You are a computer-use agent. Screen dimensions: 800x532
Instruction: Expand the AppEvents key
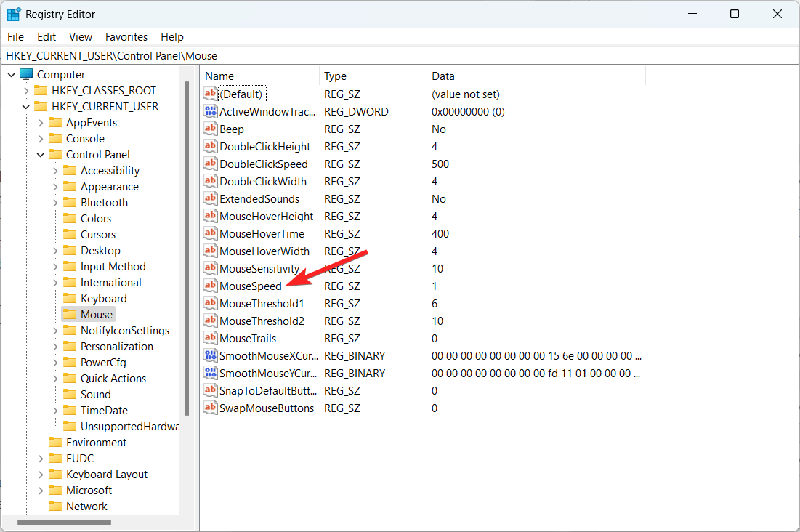pos(40,123)
